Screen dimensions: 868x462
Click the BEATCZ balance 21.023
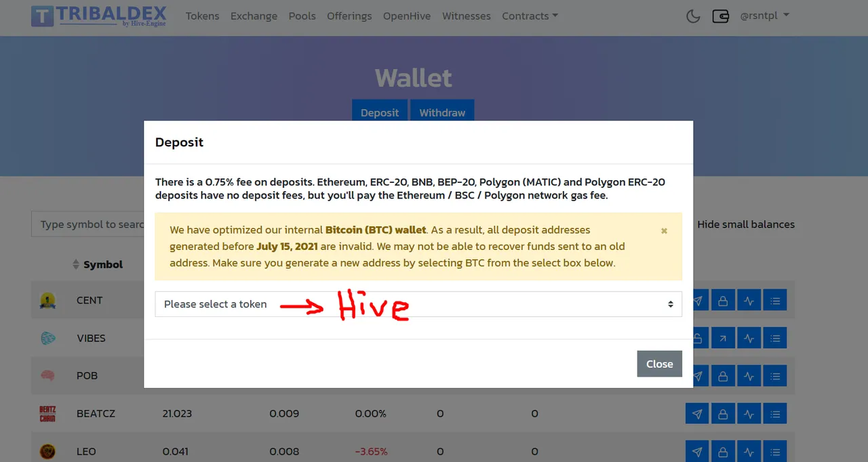pyautogui.click(x=177, y=413)
